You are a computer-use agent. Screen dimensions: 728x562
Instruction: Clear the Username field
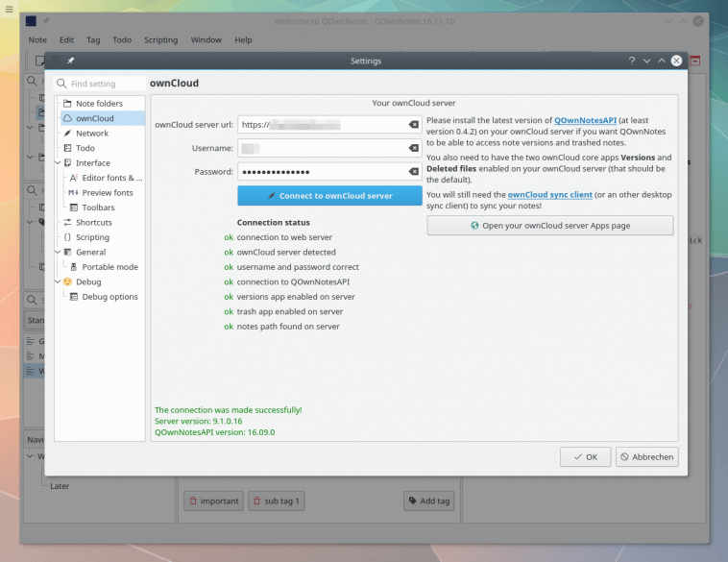click(413, 148)
